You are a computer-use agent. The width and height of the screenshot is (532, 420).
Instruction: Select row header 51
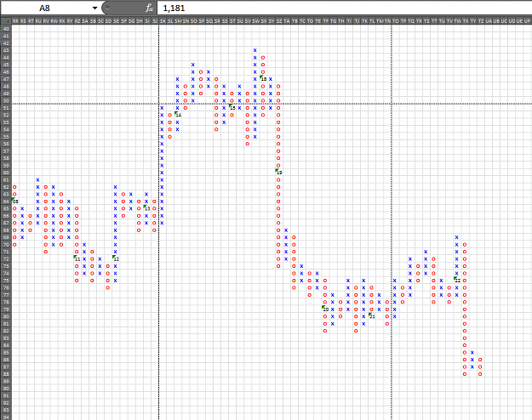point(6,108)
